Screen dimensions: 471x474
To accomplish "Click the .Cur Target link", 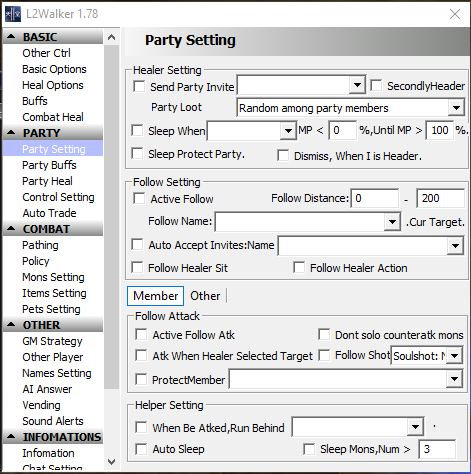I will [435, 222].
